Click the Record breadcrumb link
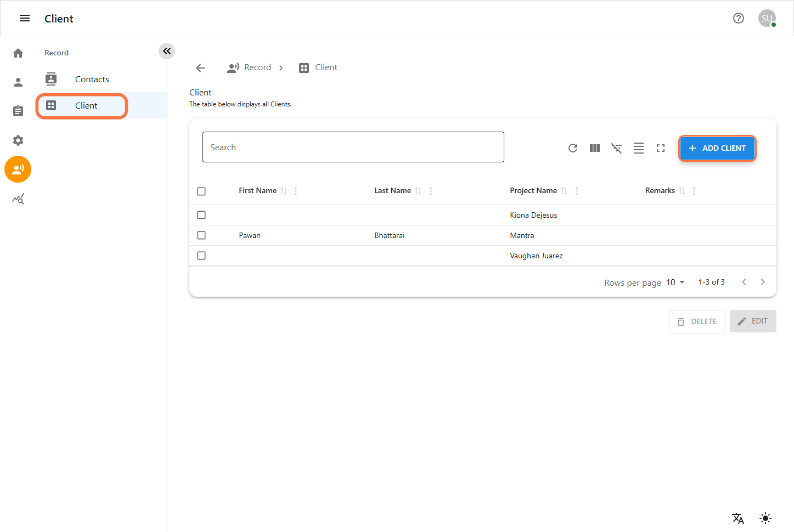Screen dimensions: 794x532 (x=257, y=67)
